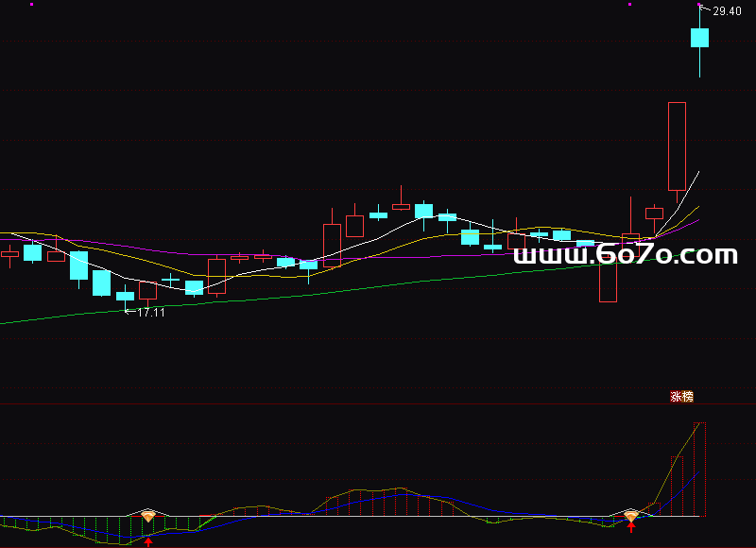Click the 17.11 low price label
The width and height of the screenshot is (756, 548).
(150, 312)
